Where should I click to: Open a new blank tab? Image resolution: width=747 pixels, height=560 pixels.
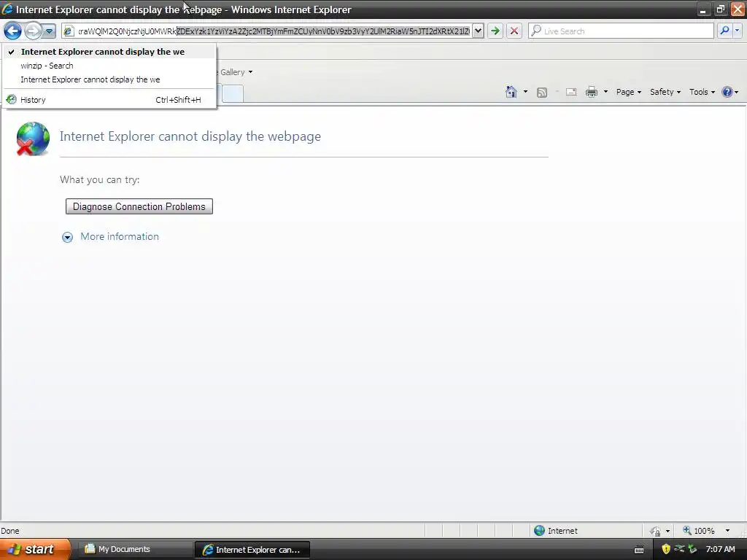coord(233,93)
